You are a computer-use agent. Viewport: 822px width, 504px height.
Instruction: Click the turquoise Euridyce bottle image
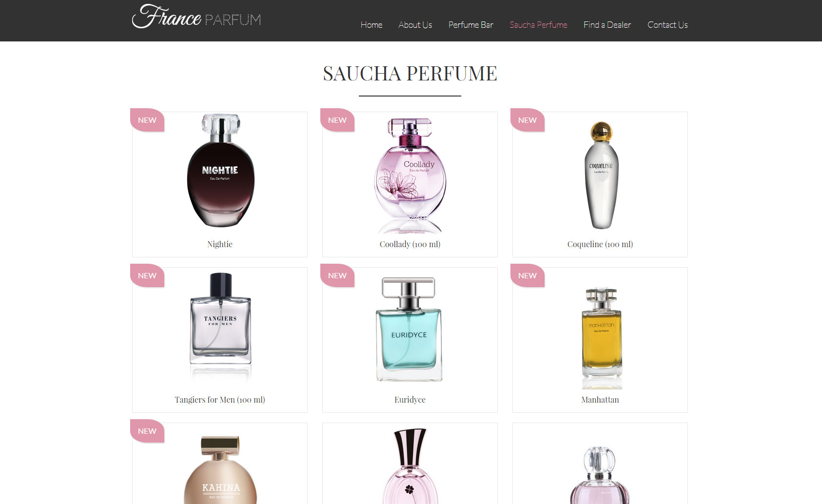[x=409, y=330]
